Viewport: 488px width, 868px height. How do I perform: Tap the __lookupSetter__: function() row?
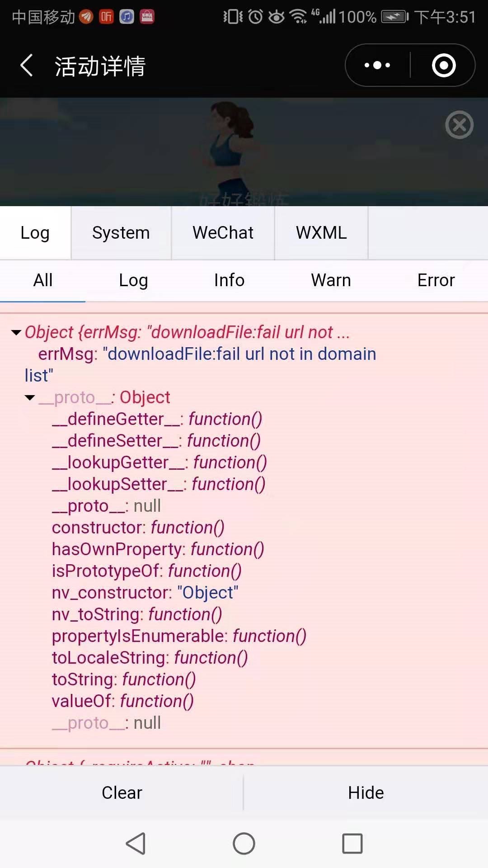pyautogui.click(x=159, y=484)
